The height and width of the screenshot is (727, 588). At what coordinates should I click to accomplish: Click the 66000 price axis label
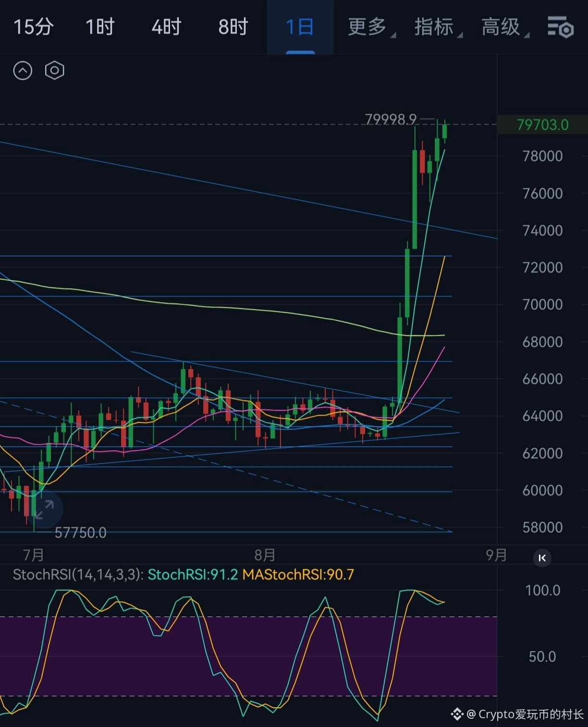pos(542,379)
